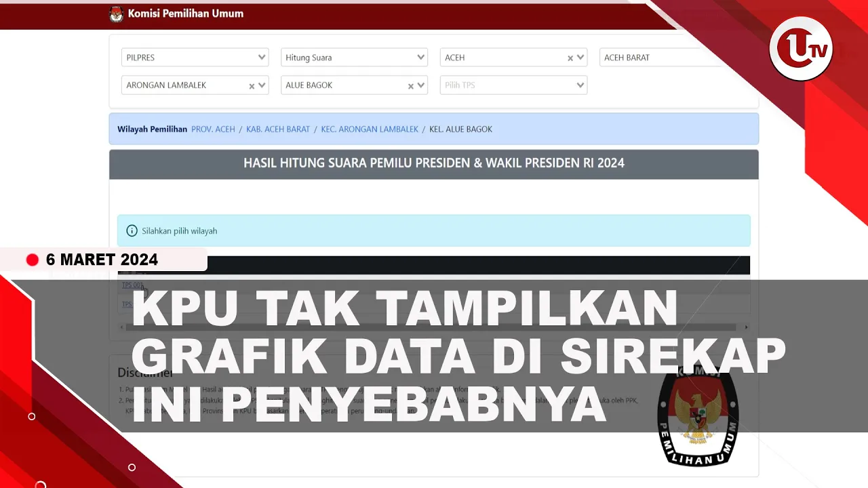Click the Silahkan pilih wilayah notice text

180,231
